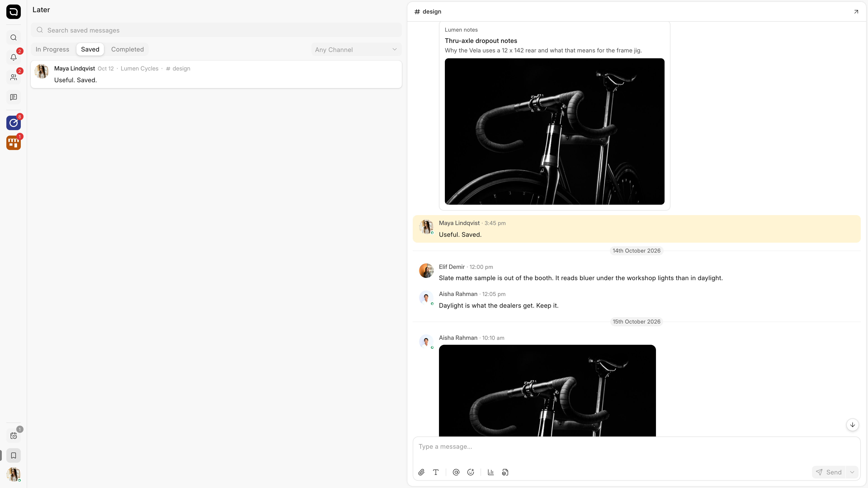Open the Any Channel filter dropdown
This screenshot has width=868, height=488.
click(x=356, y=50)
